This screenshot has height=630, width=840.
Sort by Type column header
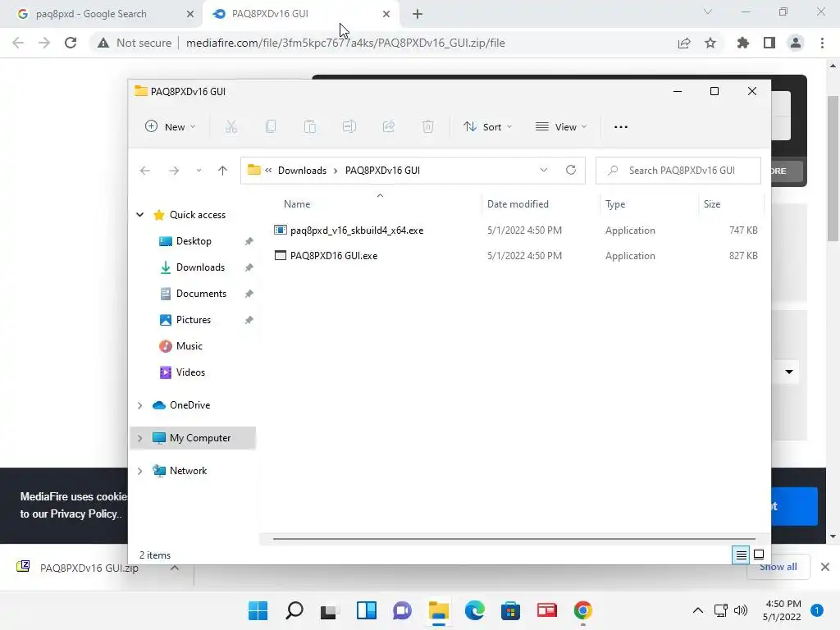[x=615, y=204]
